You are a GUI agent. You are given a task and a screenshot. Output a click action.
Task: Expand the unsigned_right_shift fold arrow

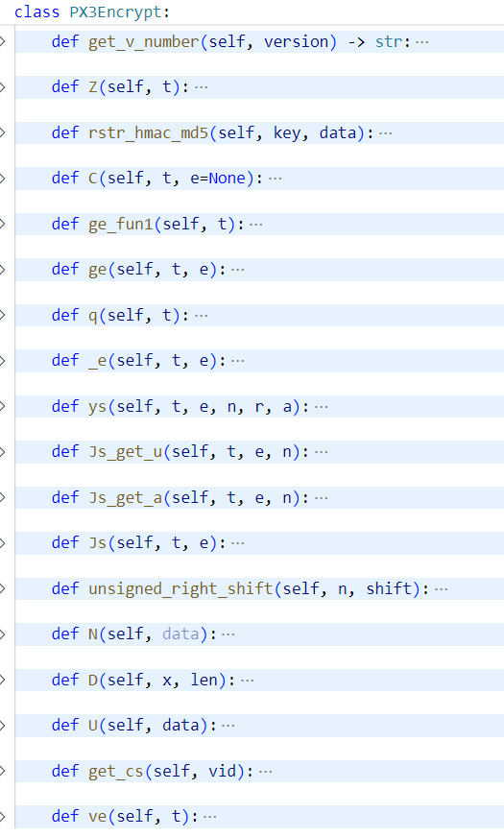pyautogui.click(x=2, y=588)
